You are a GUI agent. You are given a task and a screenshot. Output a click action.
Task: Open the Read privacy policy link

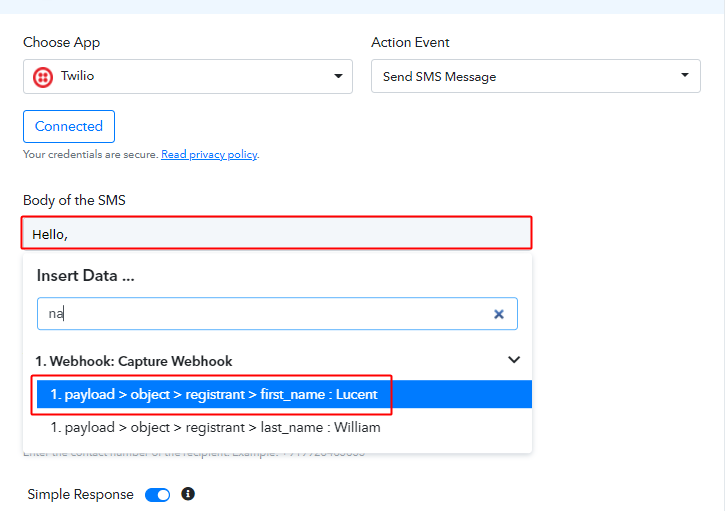pyautogui.click(x=209, y=154)
